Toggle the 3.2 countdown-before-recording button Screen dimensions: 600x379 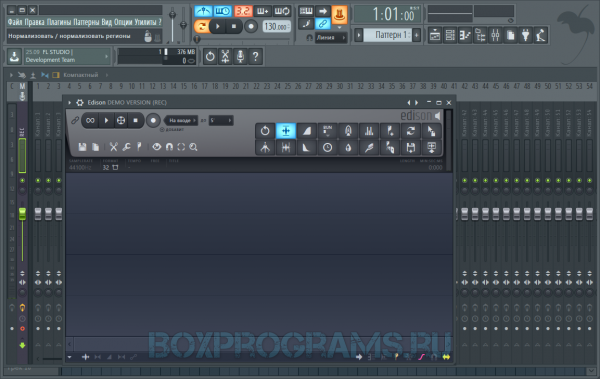[243, 11]
